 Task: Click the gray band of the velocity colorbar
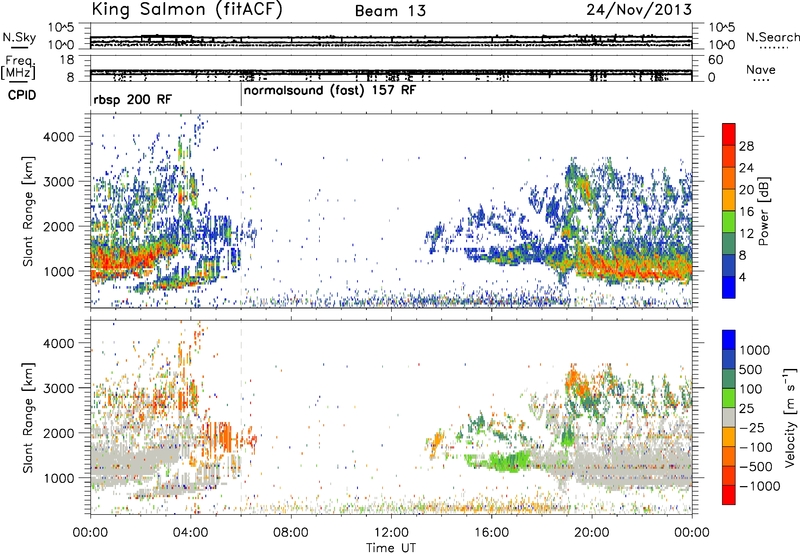pyautogui.click(x=729, y=417)
